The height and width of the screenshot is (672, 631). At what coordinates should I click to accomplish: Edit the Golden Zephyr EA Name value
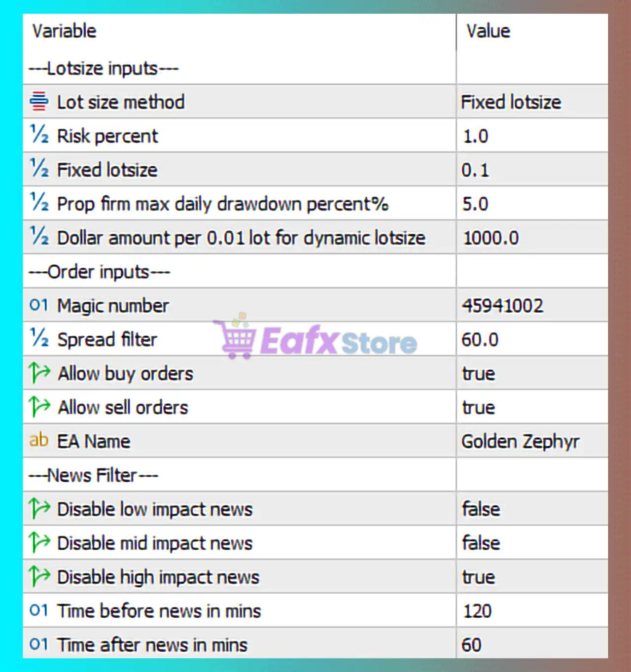pos(520,441)
